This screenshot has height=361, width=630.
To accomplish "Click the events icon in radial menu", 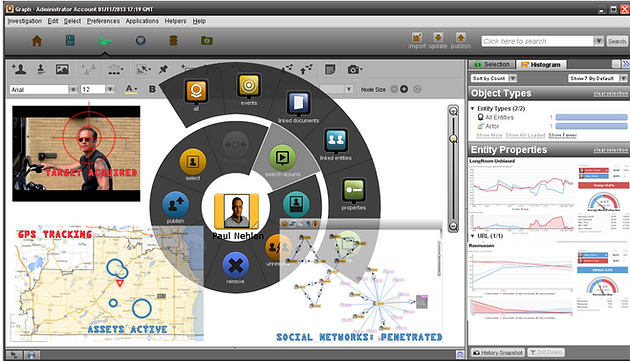I will pyautogui.click(x=249, y=85).
